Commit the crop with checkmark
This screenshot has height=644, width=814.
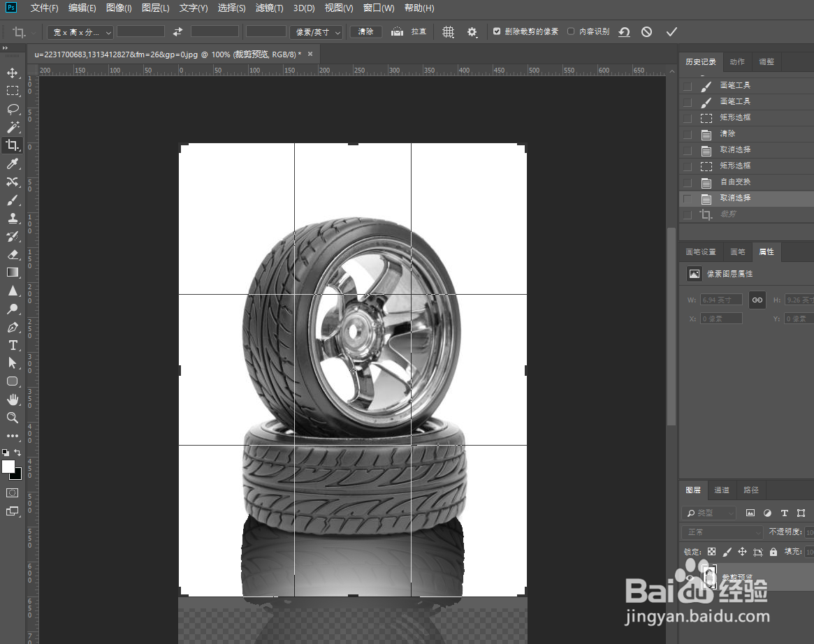point(671,32)
